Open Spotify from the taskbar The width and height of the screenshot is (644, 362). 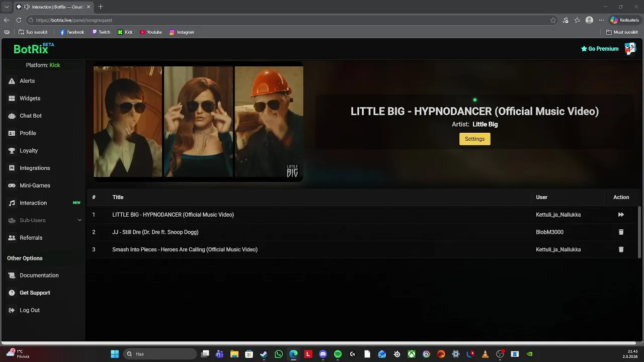(338, 354)
